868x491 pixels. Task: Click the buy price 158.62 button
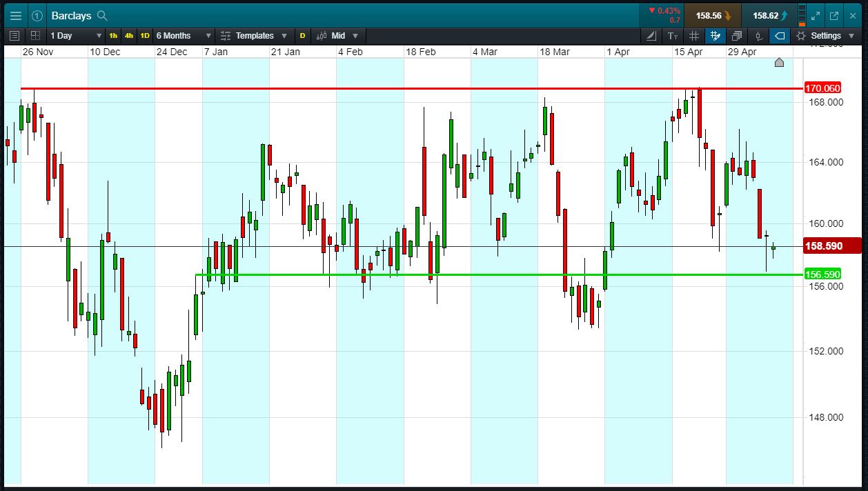click(769, 15)
